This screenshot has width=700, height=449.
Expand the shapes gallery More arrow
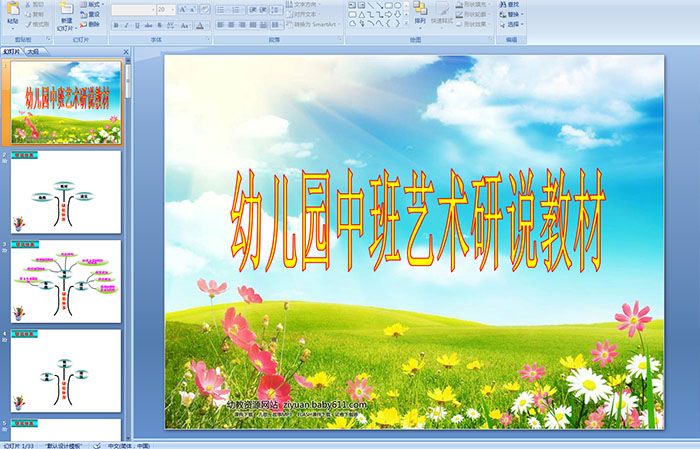point(406,23)
